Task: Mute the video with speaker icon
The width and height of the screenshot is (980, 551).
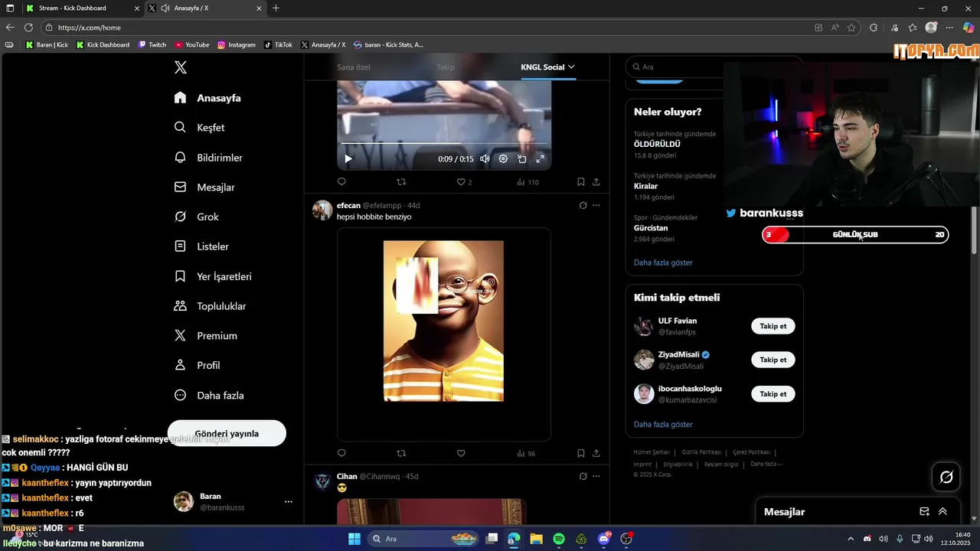Action: (485, 158)
